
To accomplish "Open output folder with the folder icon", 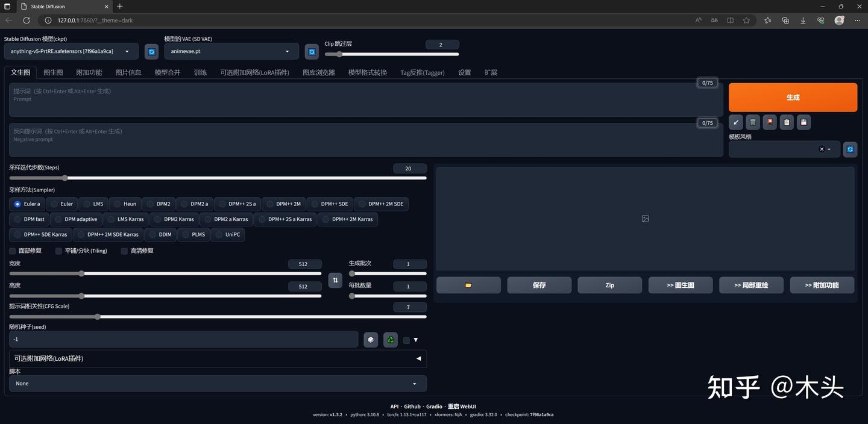I will [468, 285].
